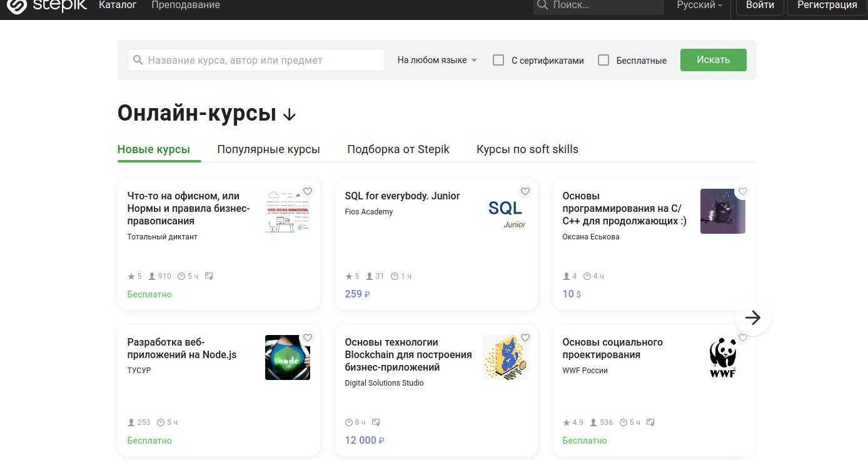Open the 'На любом языке' language dropdown
This screenshot has height=460, width=868.
coord(437,60)
